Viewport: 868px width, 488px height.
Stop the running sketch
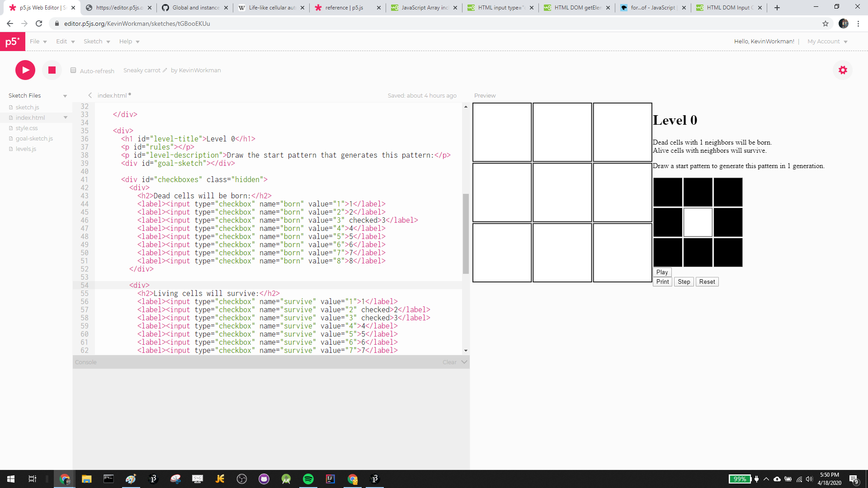pos(52,70)
